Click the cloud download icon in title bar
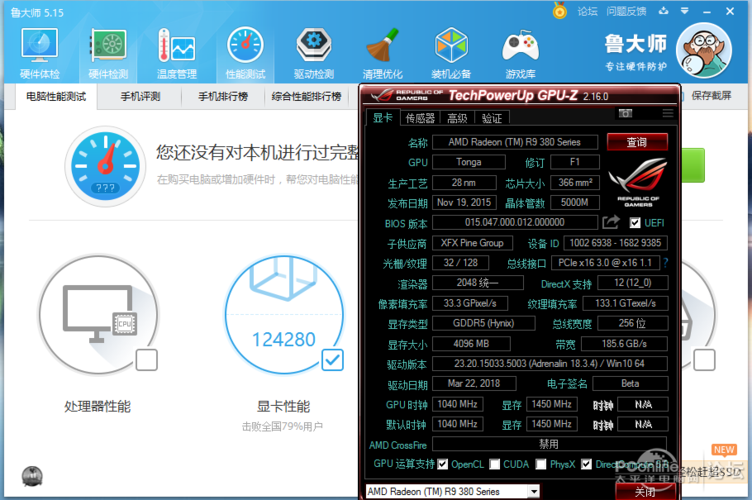 click(663, 11)
